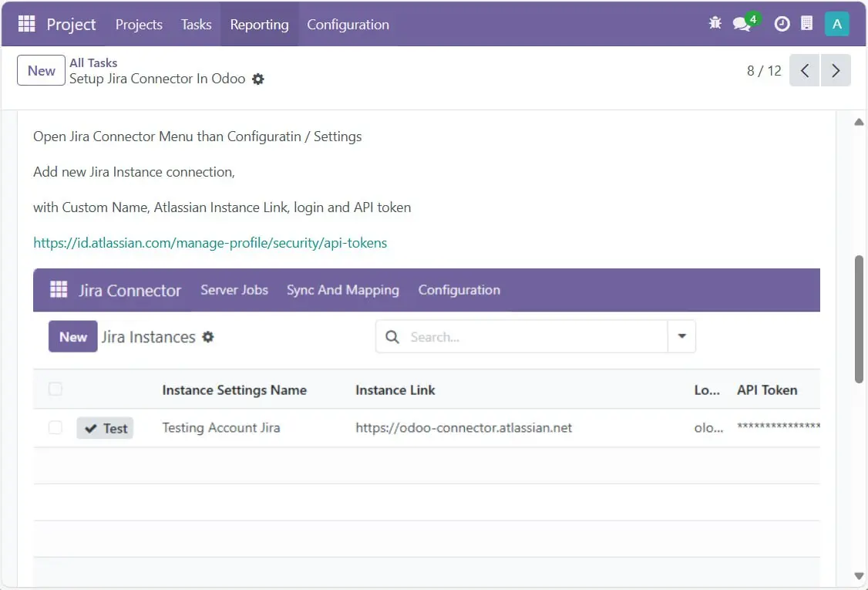Toggle the select-all header checkbox
868x590 pixels.
56,389
